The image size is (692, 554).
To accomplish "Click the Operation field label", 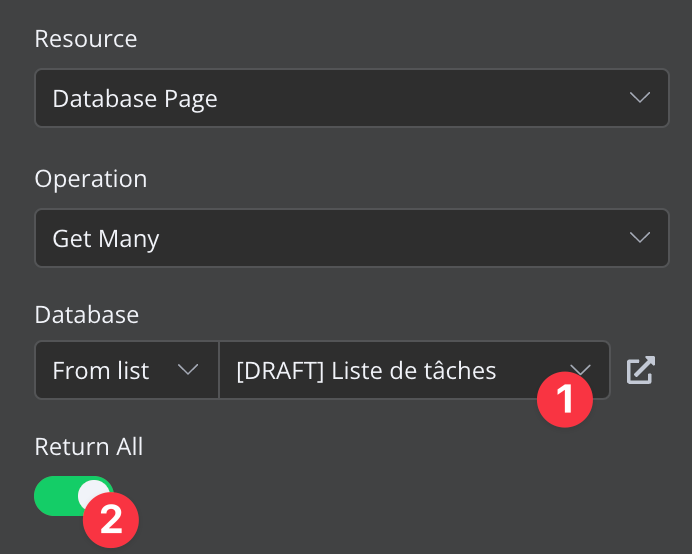I will 91,178.
